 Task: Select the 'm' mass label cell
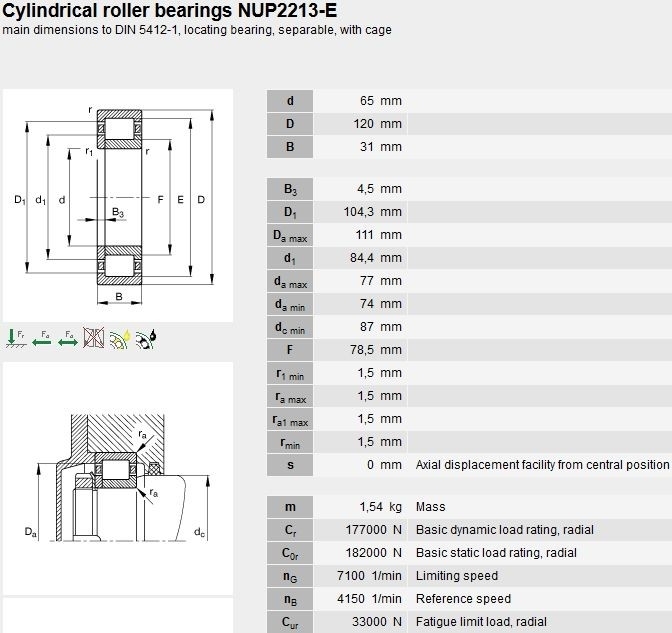(x=290, y=507)
